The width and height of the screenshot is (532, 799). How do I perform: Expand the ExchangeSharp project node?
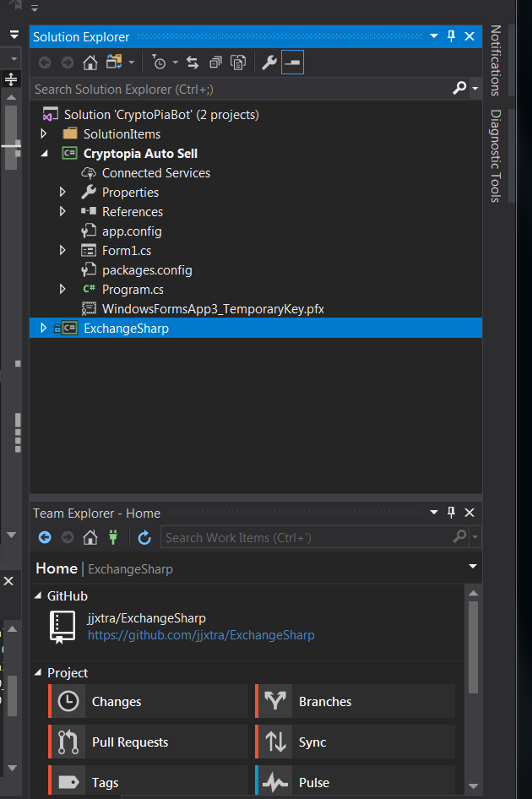pos(43,328)
